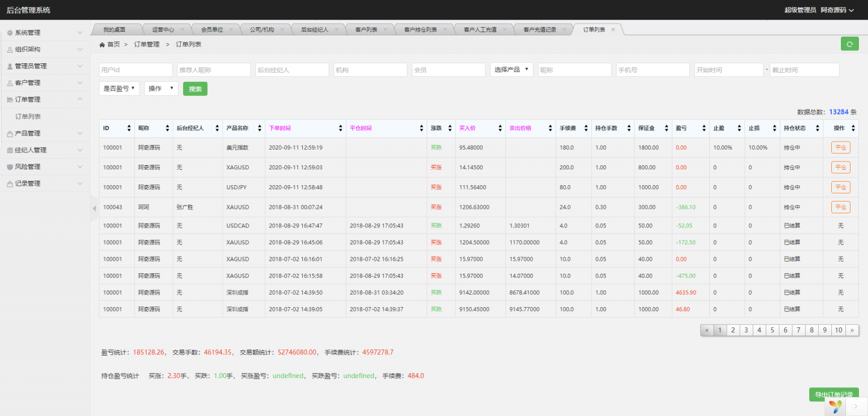Collapse the sidebar using the edge arrow

[x=93, y=208]
